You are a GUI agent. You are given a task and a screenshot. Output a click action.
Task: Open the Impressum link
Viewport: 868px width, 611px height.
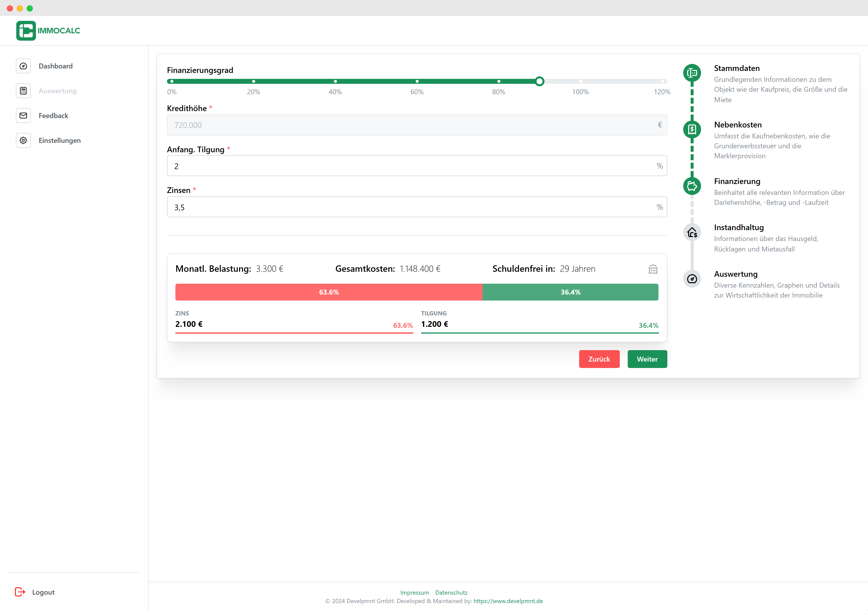(x=415, y=592)
